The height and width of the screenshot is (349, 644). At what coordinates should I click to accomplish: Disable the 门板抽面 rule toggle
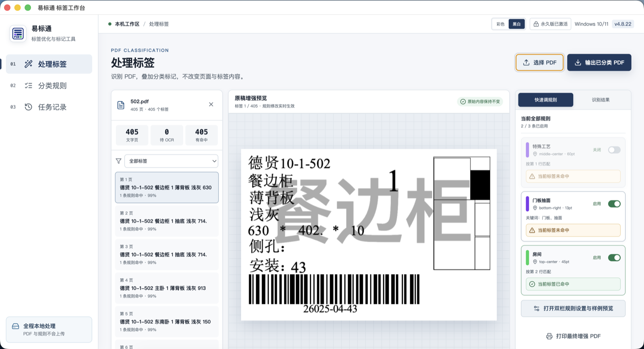[614, 204]
